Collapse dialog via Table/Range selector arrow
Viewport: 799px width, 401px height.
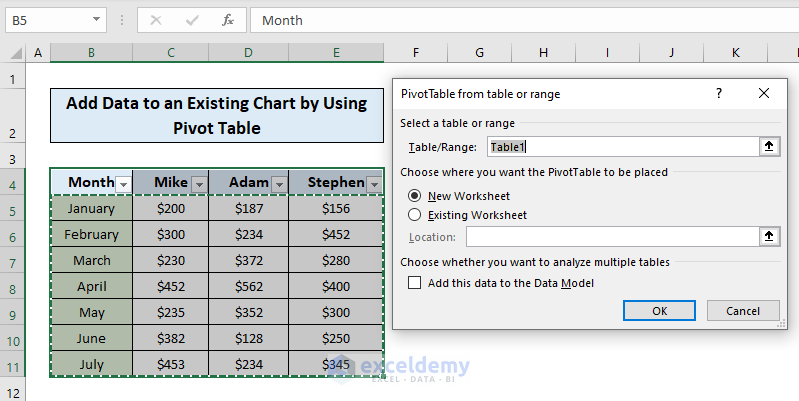tap(768, 147)
